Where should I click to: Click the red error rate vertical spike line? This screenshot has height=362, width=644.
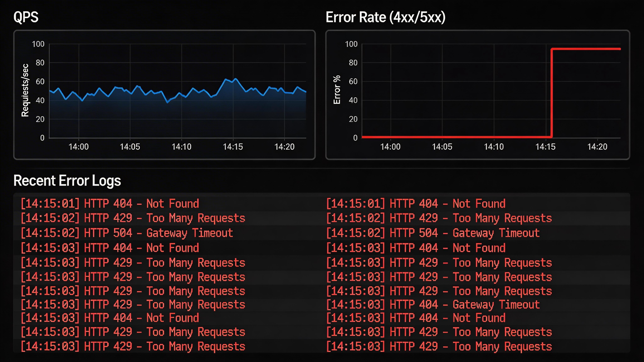[551, 93]
